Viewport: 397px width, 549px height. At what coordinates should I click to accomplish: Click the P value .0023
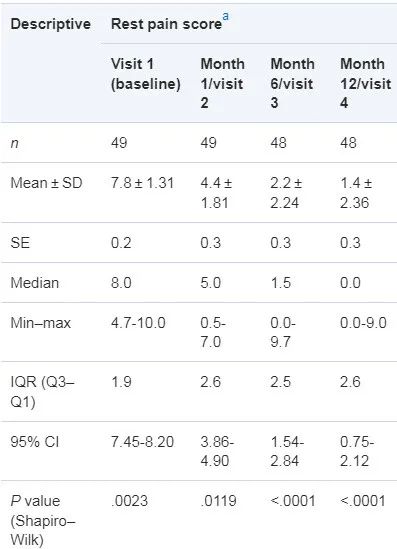[129, 501]
